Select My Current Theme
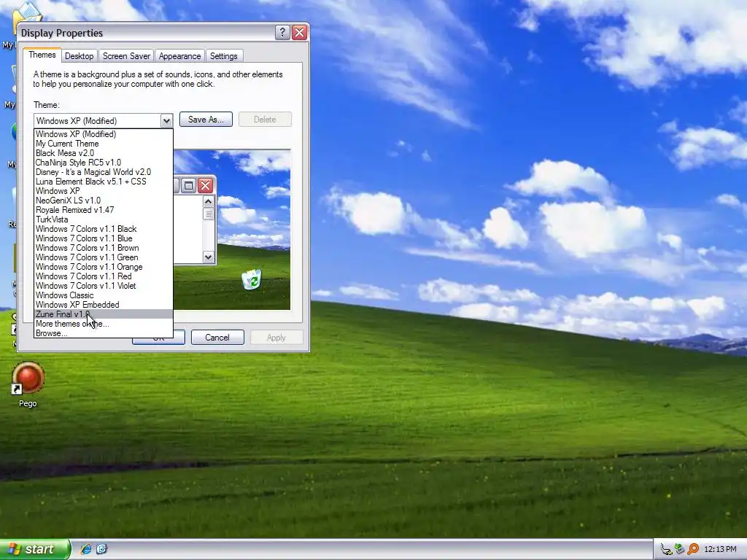Image resolution: width=747 pixels, height=560 pixels. (x=104, y=144)
